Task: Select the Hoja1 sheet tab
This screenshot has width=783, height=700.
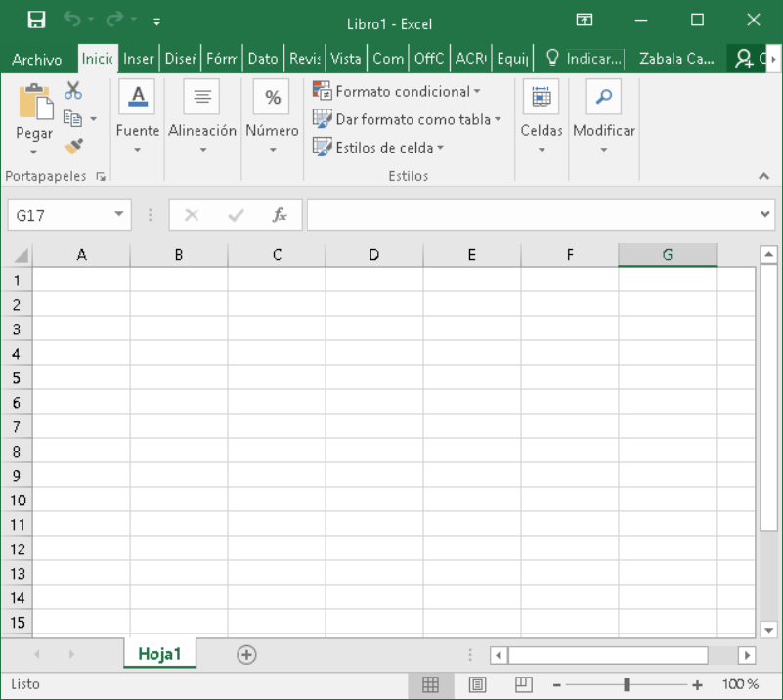Action: click(x=159, y=654)
